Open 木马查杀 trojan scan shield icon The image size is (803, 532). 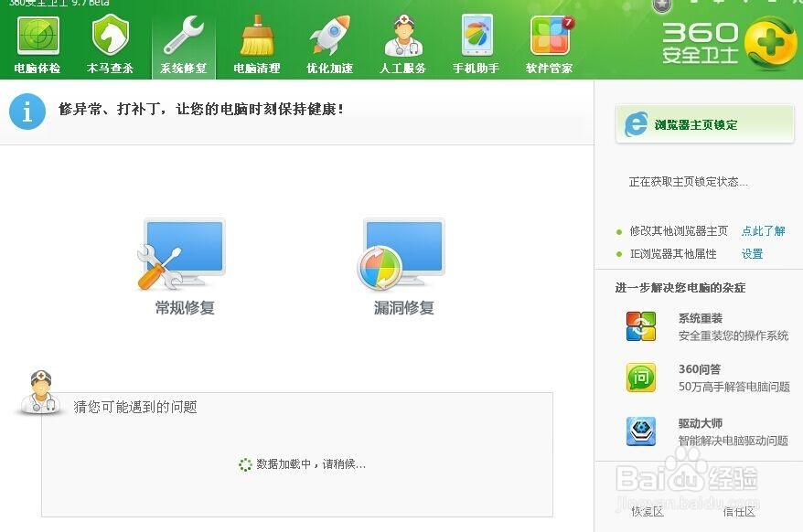[110, 35]
